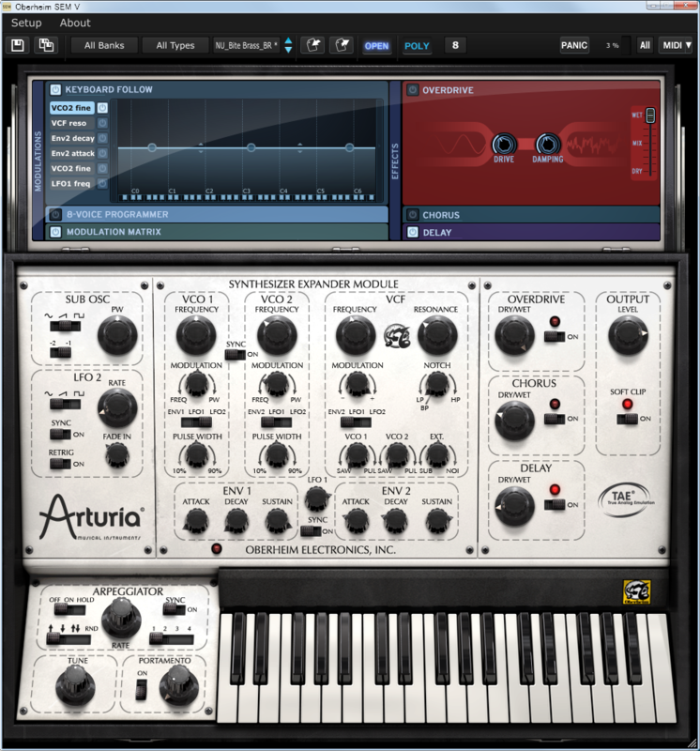Click the LFO 2 Rate knob

click(x=117, y=408)
